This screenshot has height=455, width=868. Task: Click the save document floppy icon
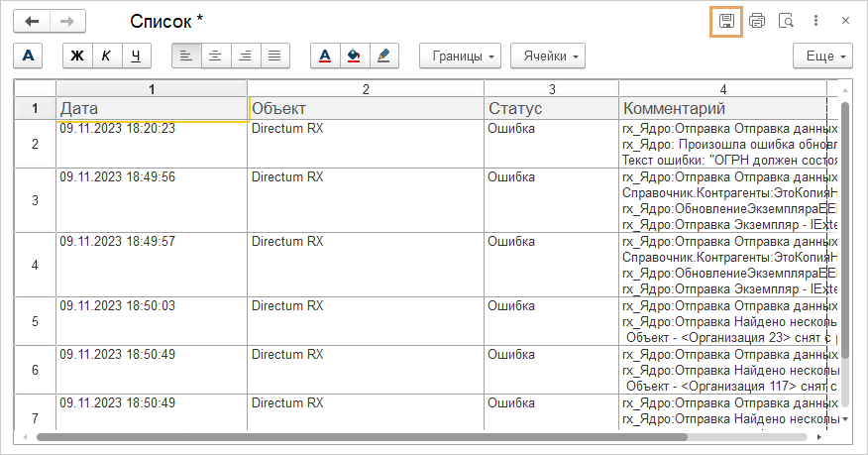(x=726, y=21)
